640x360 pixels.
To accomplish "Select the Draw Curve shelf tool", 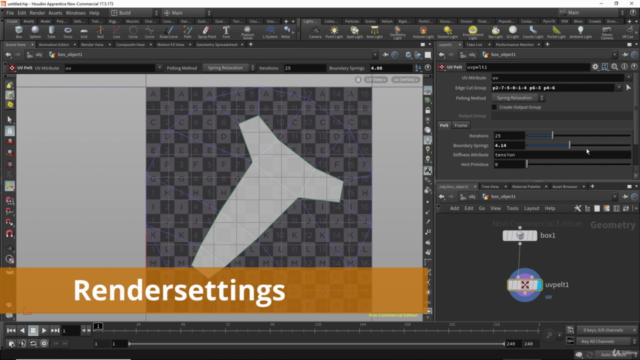I will pyautogui.click(x=169, y=32).
